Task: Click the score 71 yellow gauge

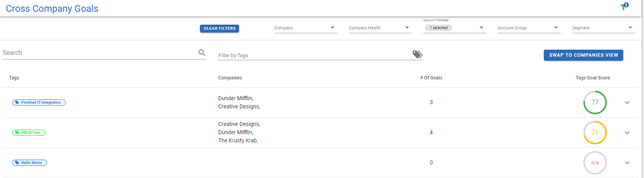Action: (595, 133)
